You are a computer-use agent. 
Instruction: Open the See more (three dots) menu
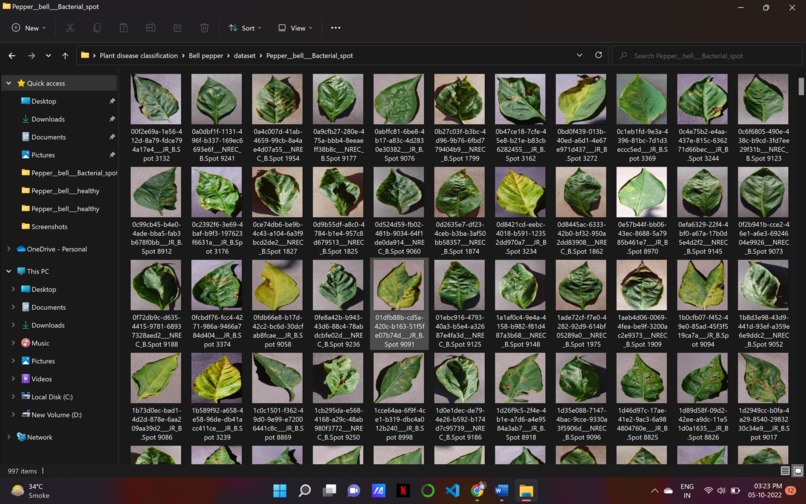click(336, 28)
